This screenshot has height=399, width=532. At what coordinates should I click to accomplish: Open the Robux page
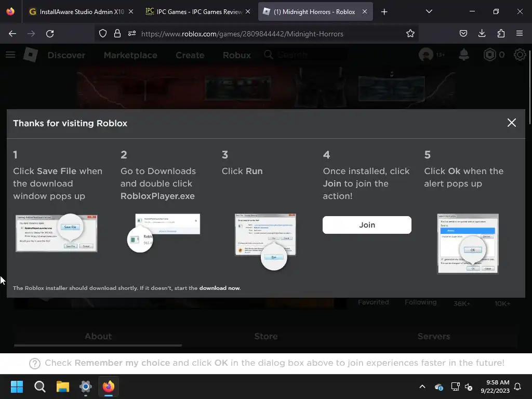236,55
